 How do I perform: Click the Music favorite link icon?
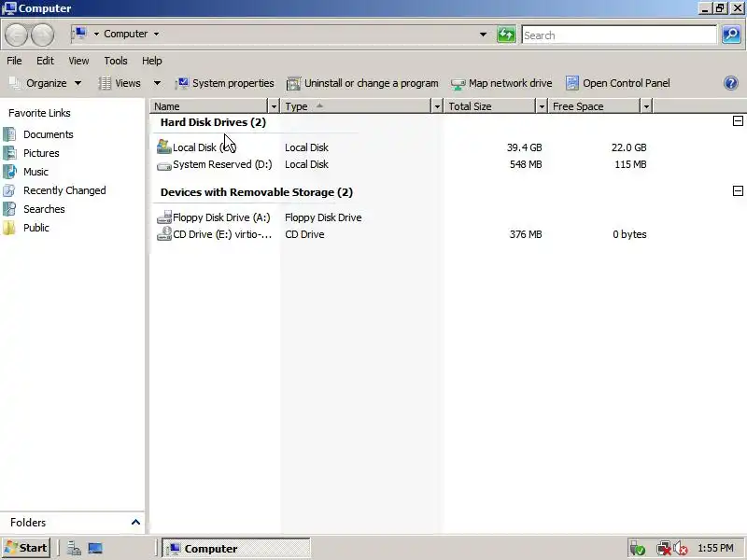pos(9,172)
